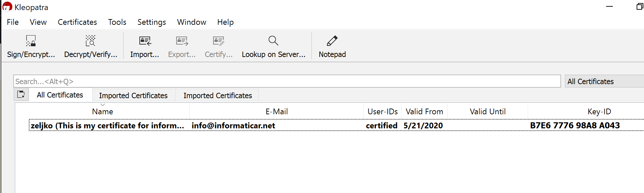Viewport: 644px width, 193px height.
Task: Restore down the Kleopatra window
Action: coord(640,6)
